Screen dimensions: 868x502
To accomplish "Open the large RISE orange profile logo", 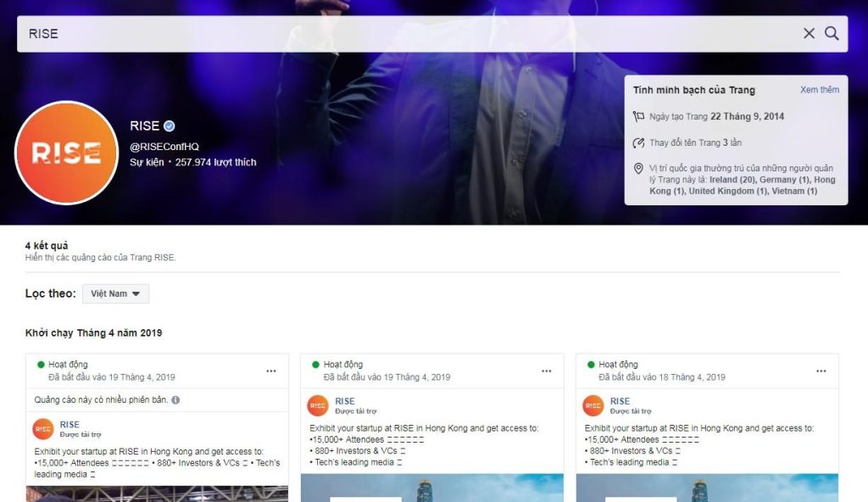I will pos(66,153).
